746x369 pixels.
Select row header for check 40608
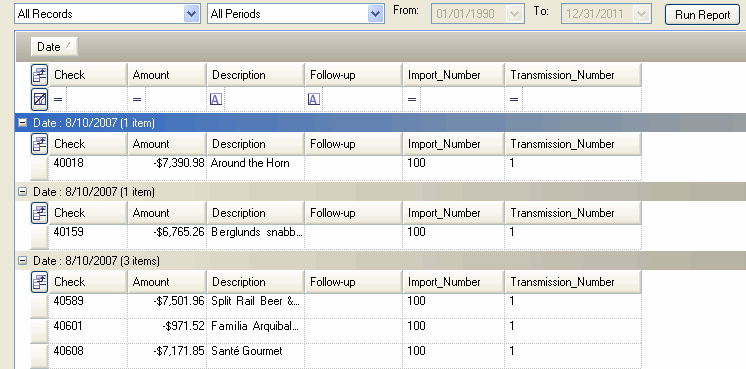pos(39,356)
